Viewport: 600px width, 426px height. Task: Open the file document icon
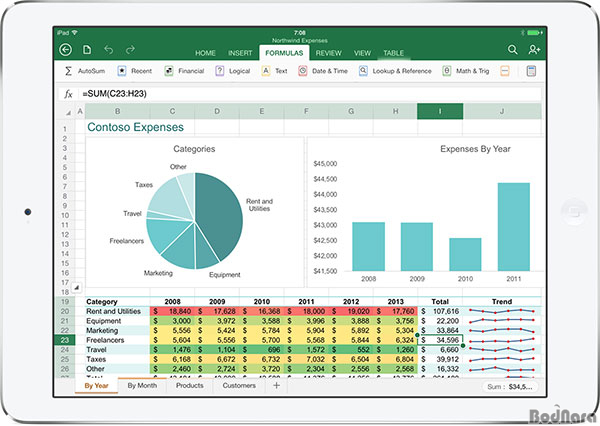pyautogui.click(x=87, y=50)
